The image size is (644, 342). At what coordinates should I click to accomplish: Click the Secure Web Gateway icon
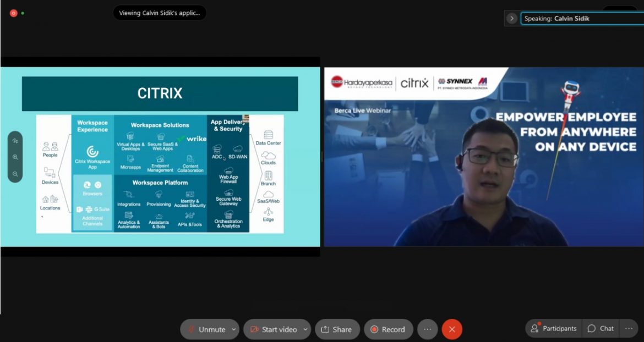tap(228, 192)
